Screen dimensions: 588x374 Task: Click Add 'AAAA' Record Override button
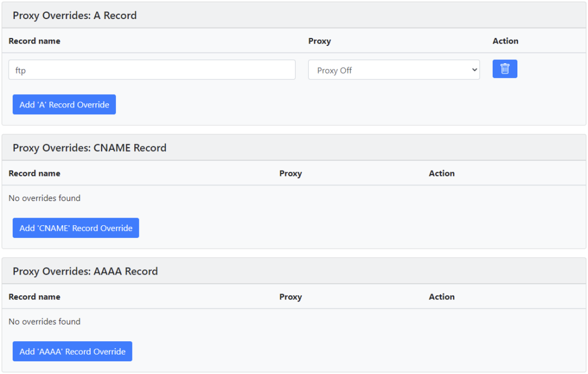(x=72, y=351)
